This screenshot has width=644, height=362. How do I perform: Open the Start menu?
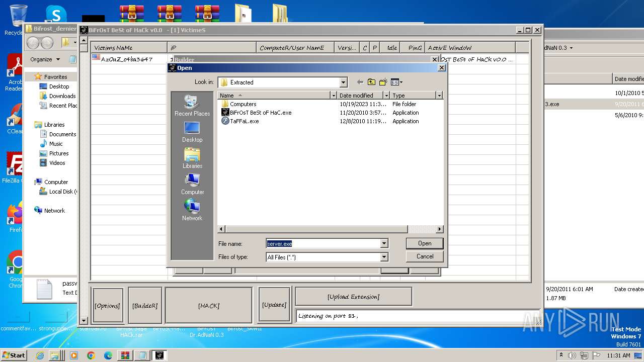[14, 355]
